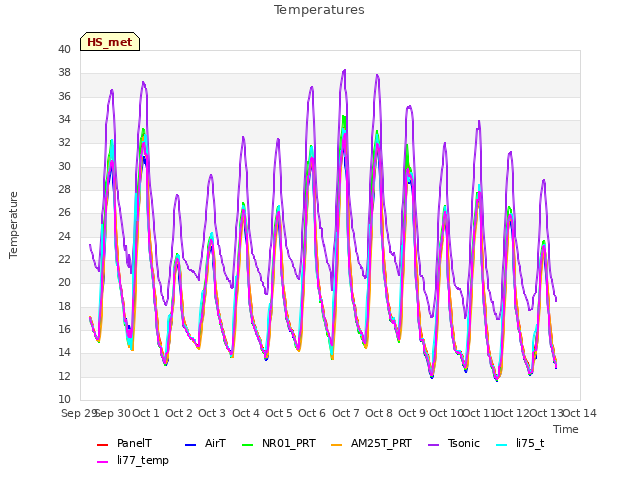Select the li75_t legend cyan swatch
Image resolution: width=640 pixels, height=480 pixels.
point(502,444)
